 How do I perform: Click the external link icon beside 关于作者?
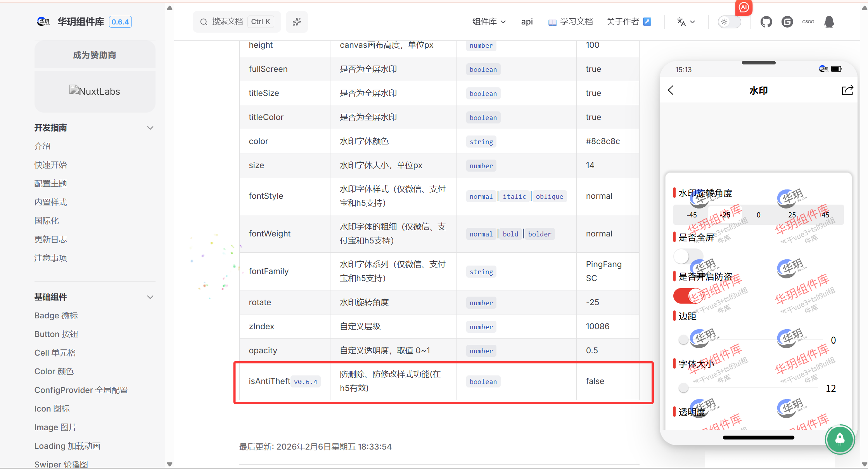click(x=647, y=22)
